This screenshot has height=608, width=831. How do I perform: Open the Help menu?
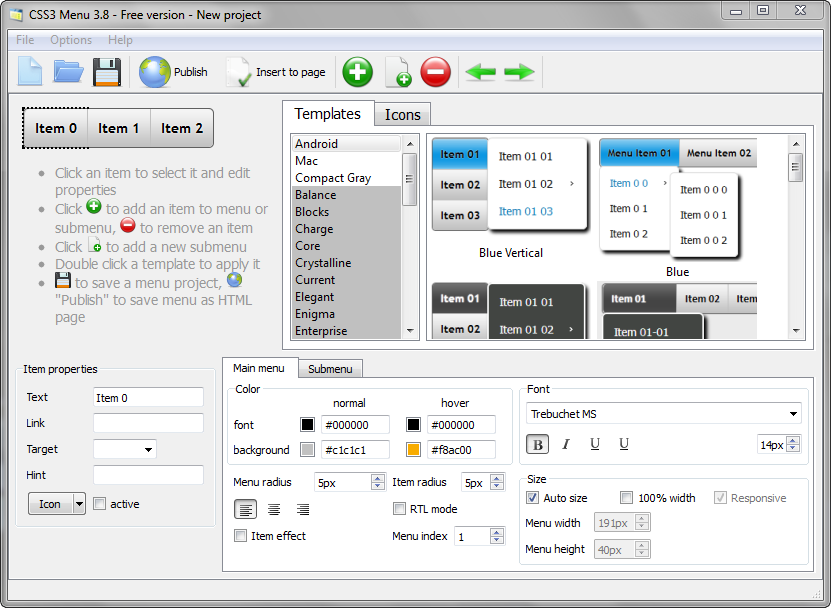120,40
